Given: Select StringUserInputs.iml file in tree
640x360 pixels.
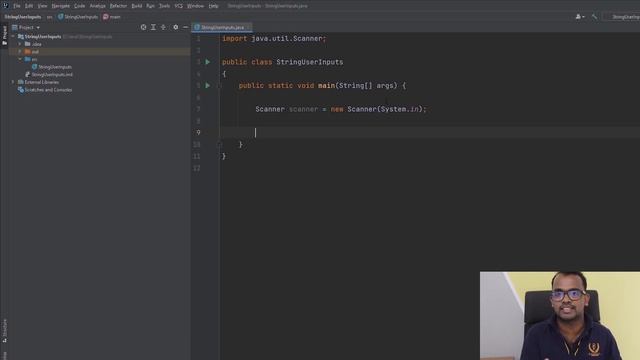Looking at the screenshot, I should click(x=49, y=75).
